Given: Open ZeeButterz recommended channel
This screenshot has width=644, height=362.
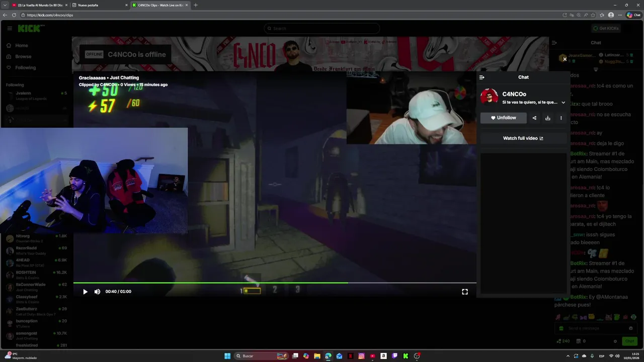Looking at the screenshot, I should click(x=35, y=311).
